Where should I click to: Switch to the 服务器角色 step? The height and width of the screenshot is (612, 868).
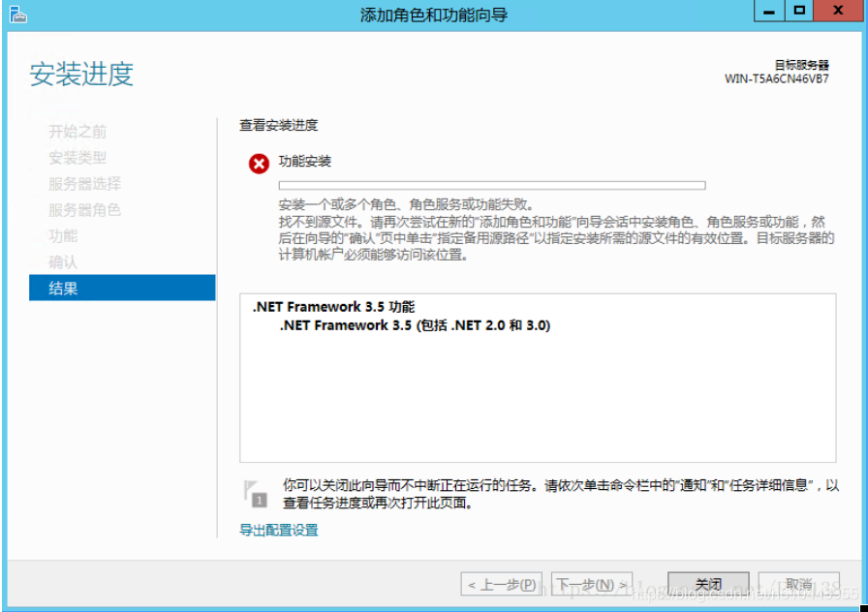point(84,210)
